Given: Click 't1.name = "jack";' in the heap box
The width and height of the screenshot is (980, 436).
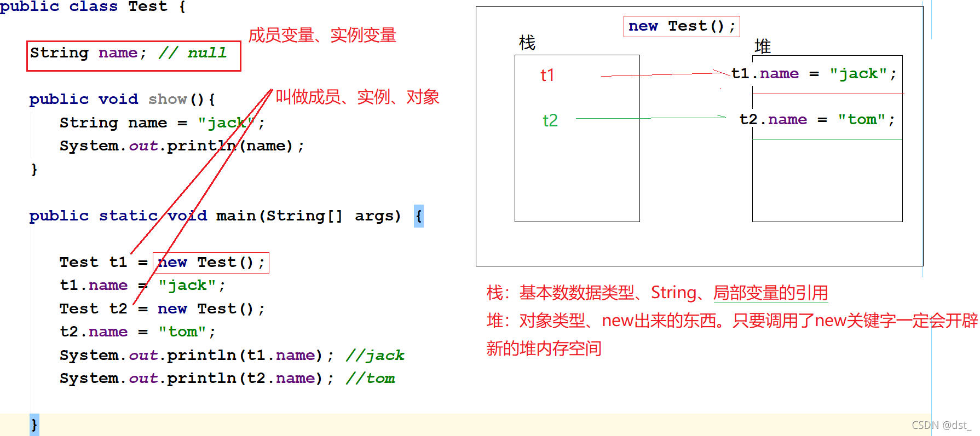Looking at the screenshot, I should pos(814,74).
